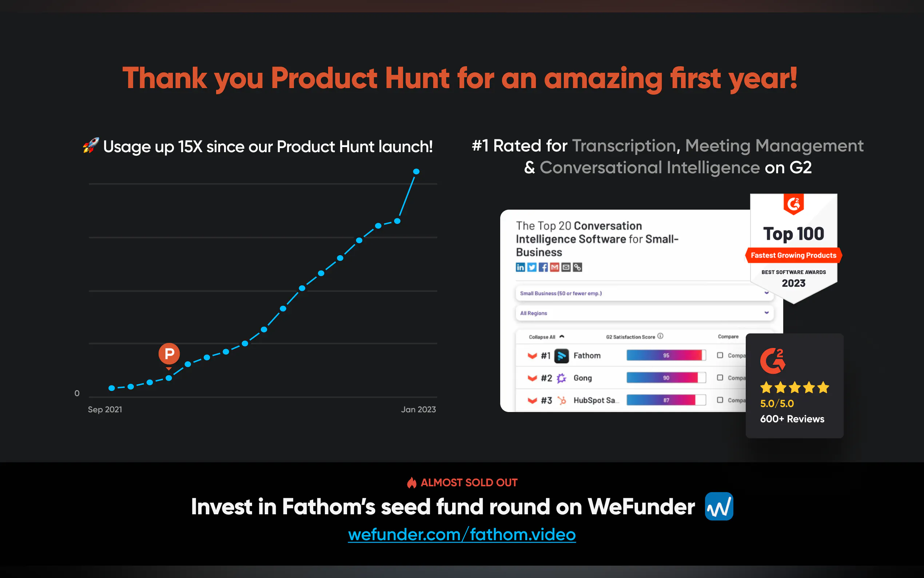Viewport: 924px width, 578px height.
Task: Share via the Facebook icon
Action: tap(543, 267)
